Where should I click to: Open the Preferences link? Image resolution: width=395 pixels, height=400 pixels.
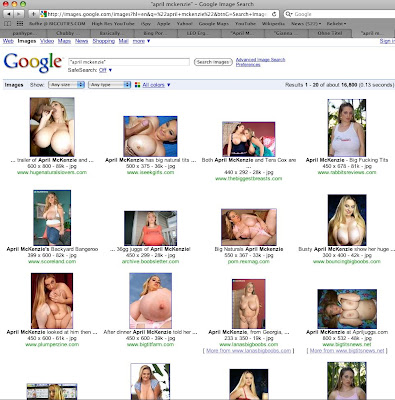tap(248, 65)
